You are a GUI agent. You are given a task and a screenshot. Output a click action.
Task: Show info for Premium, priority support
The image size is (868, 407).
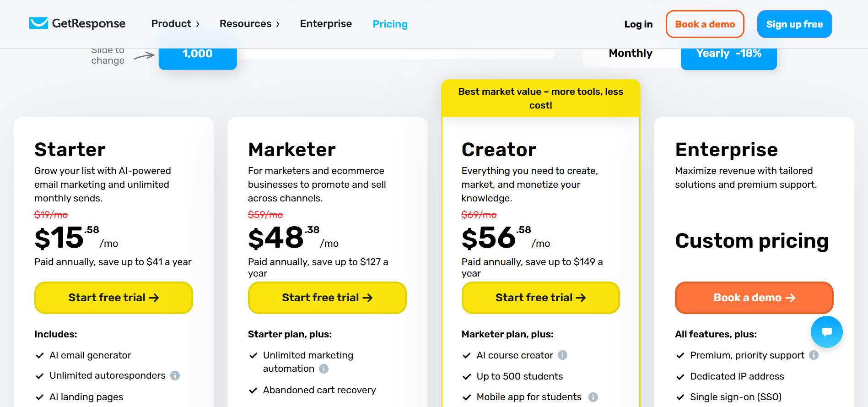[814, 355]
